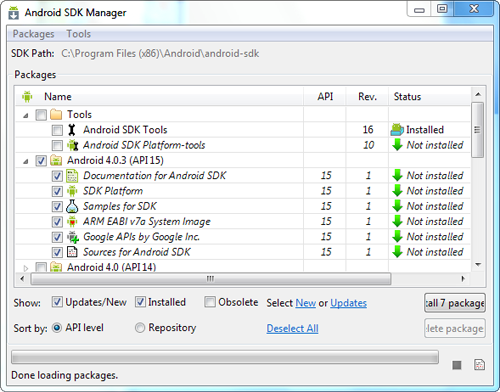
Task: Collapse the Tools tree group
Action: pyautogui.click(x=26, y=116)
